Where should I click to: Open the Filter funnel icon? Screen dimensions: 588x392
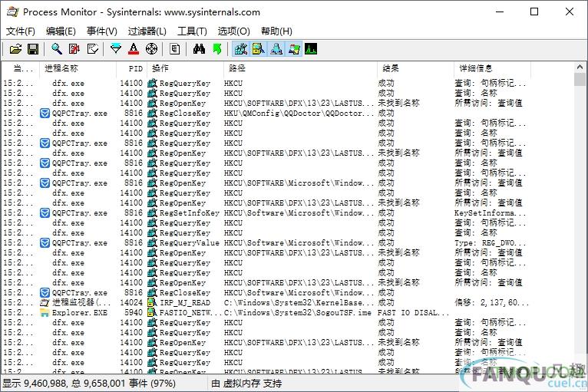pyautogui.click(x=116, y=49)
